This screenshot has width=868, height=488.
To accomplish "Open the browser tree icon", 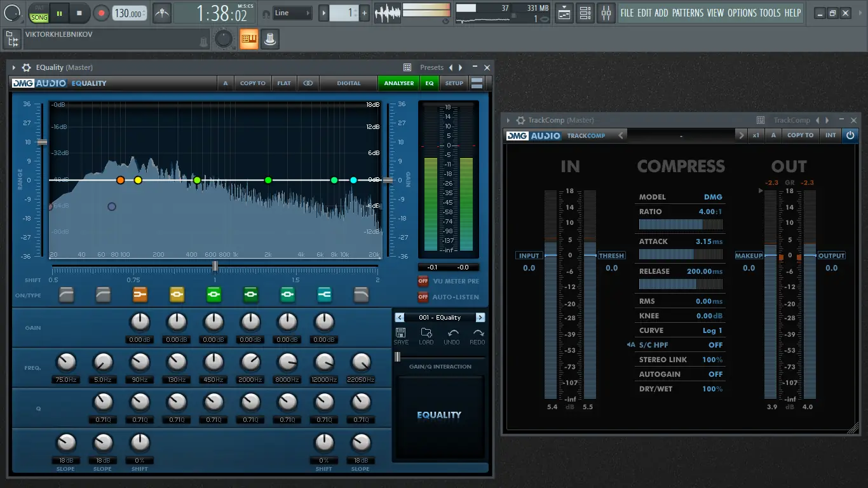I will [11, 39].
